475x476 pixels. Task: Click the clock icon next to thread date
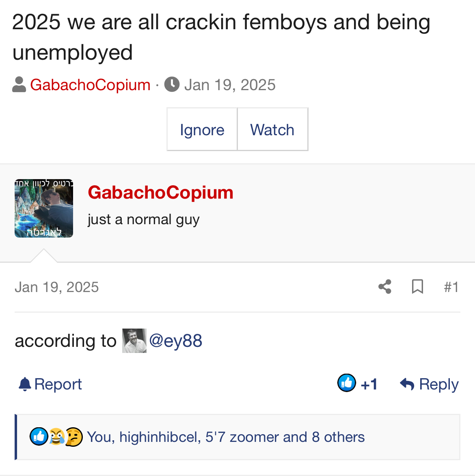172,85
